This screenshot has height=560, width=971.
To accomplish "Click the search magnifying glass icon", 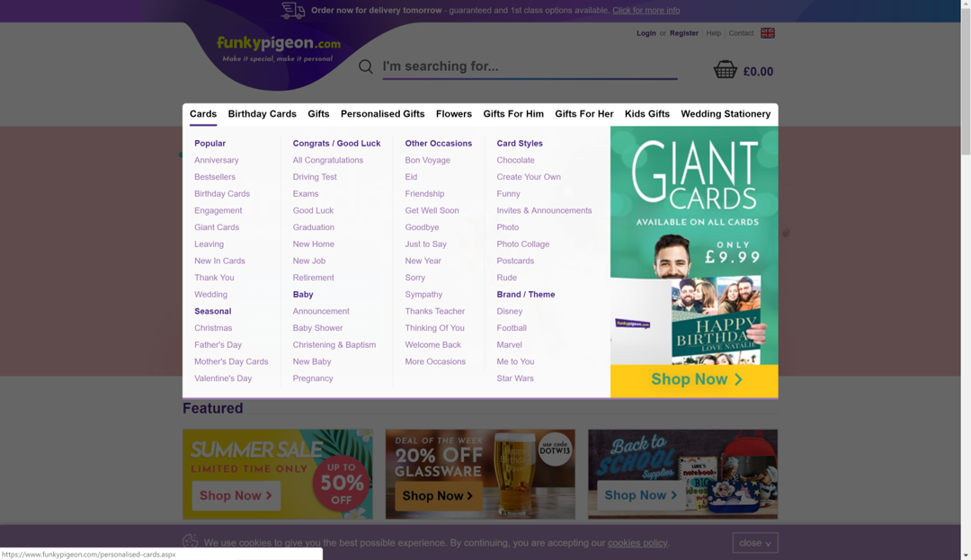I will point(366,67).
